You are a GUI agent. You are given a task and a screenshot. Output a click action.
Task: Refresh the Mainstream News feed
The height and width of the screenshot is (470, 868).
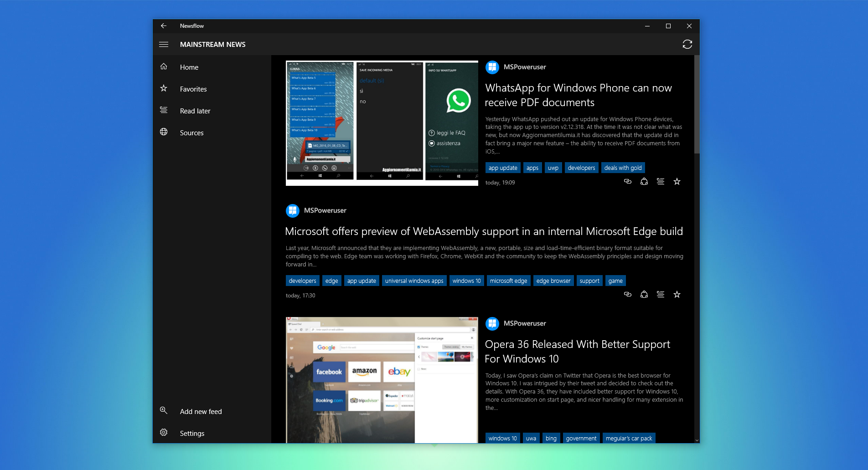(x=687, y=44)
